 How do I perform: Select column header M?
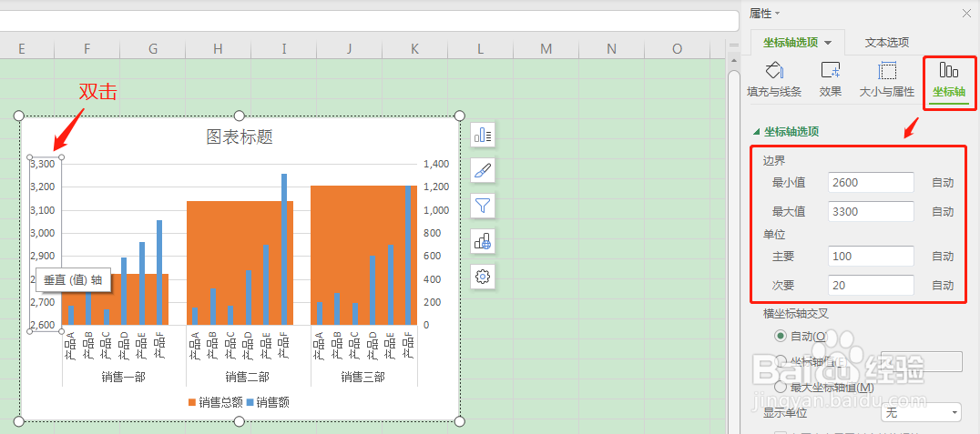coord(546,49)
